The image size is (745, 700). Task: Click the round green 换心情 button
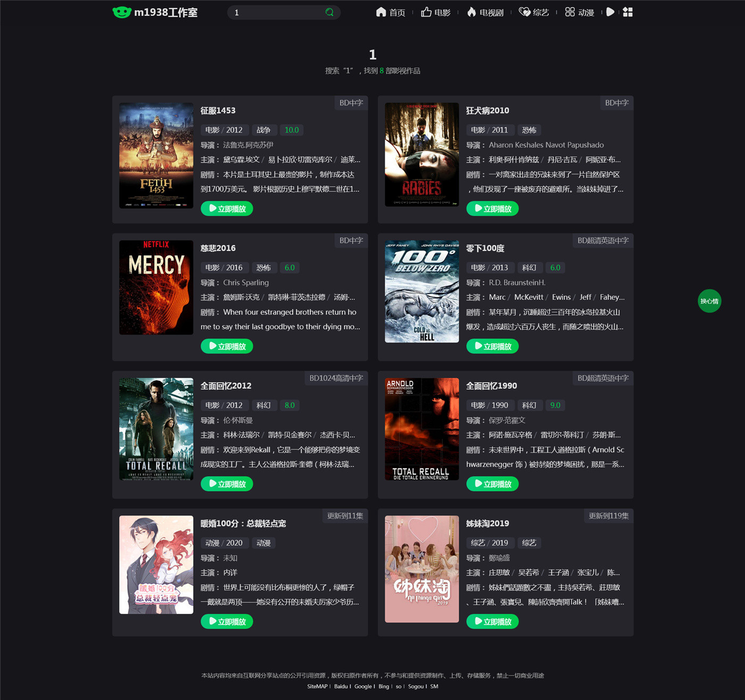(709, 301)
